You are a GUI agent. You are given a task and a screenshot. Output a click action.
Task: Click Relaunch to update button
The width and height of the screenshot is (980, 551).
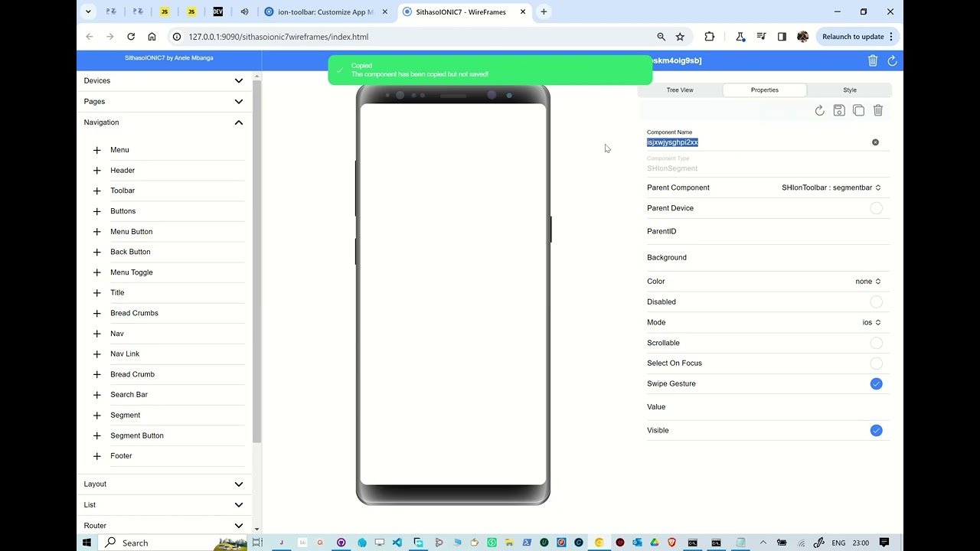(x=856, y=37)
